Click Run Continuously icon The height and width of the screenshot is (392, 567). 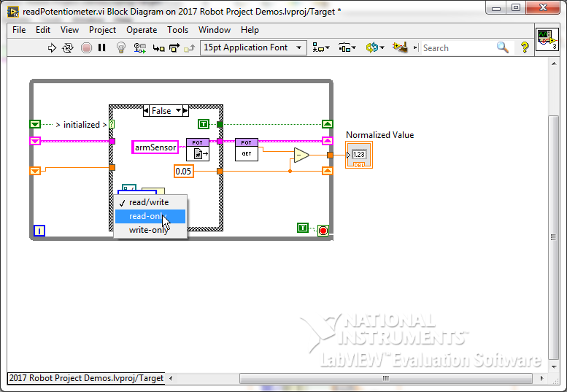point(68,48)
